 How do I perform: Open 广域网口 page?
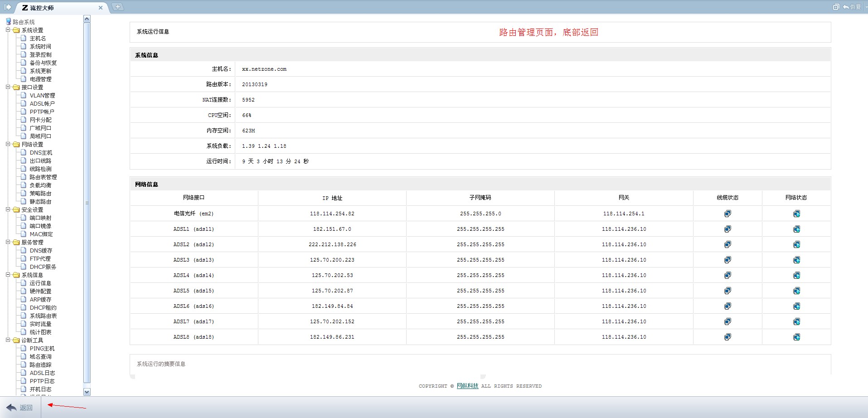pyautogui.click(x=40, y=128)
